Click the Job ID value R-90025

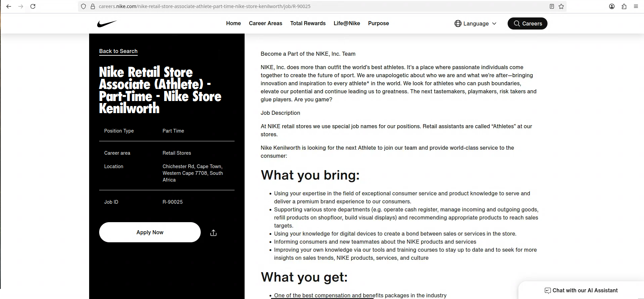pyautogui.click(x=173, y=202)
